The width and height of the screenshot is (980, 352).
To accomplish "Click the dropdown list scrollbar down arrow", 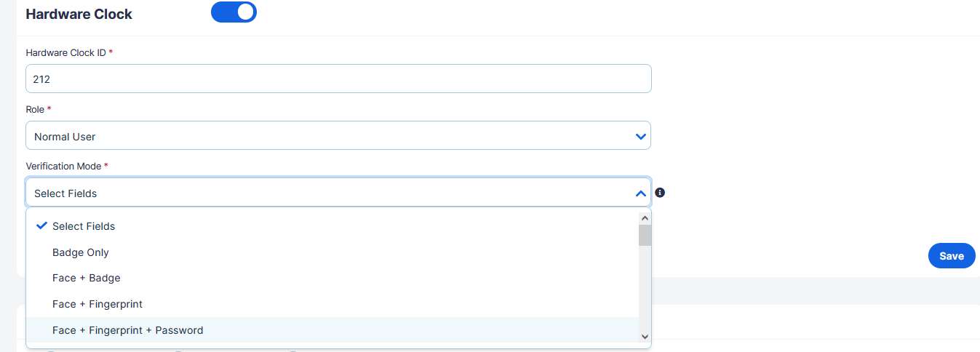I will point(645,336).
